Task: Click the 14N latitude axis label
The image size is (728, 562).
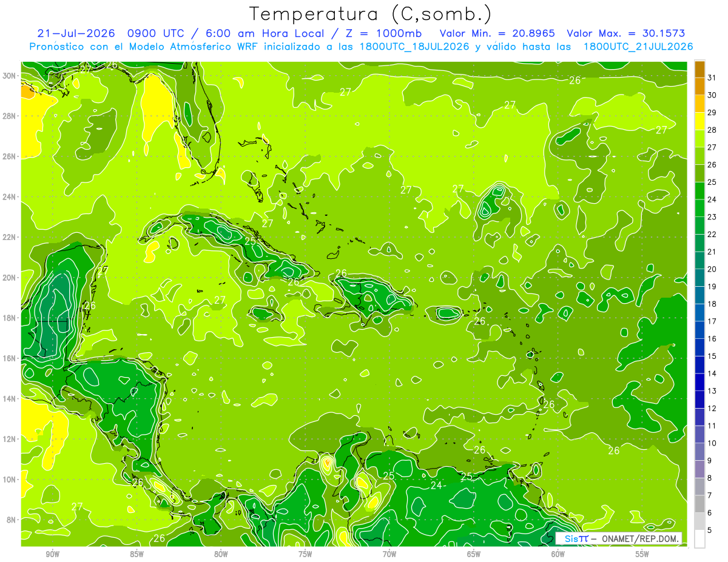Action: 9,398
